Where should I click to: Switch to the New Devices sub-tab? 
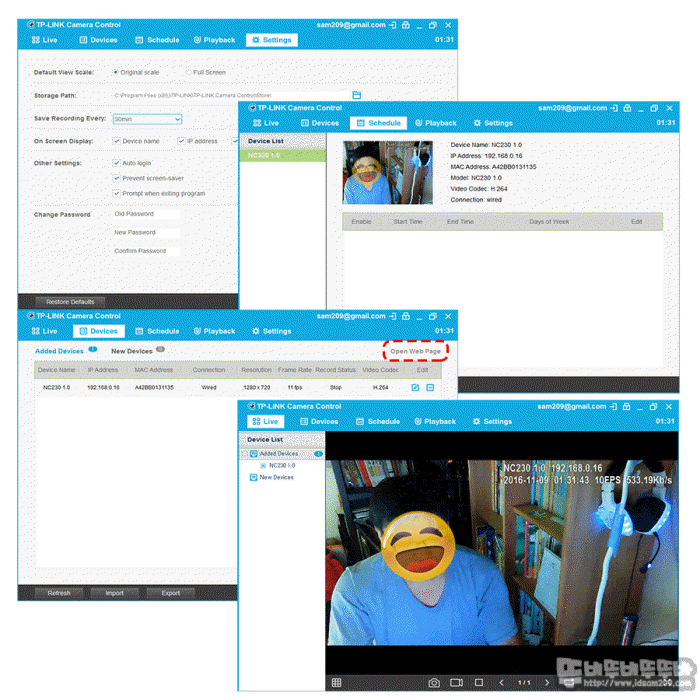tap(132, 351)
